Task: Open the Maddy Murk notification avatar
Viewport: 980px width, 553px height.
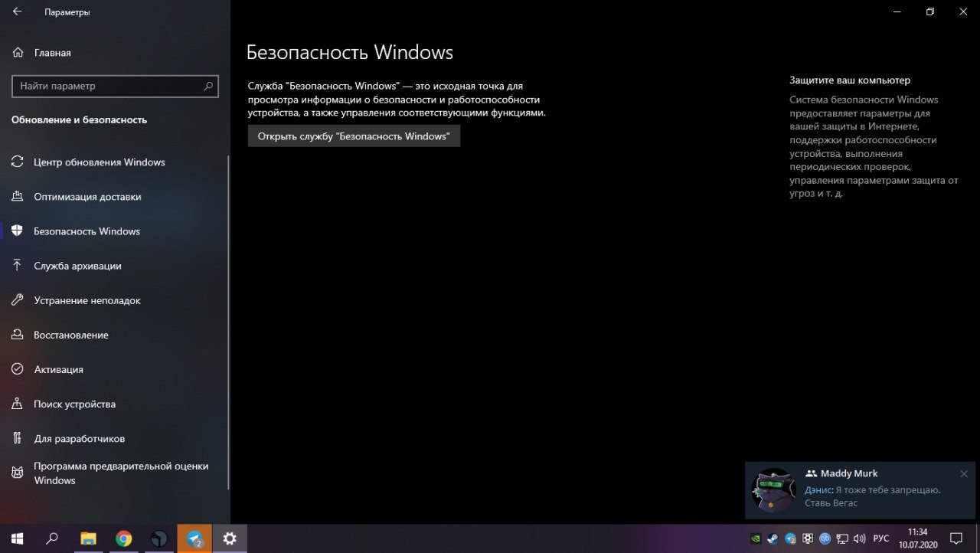Action: [774, 490]
